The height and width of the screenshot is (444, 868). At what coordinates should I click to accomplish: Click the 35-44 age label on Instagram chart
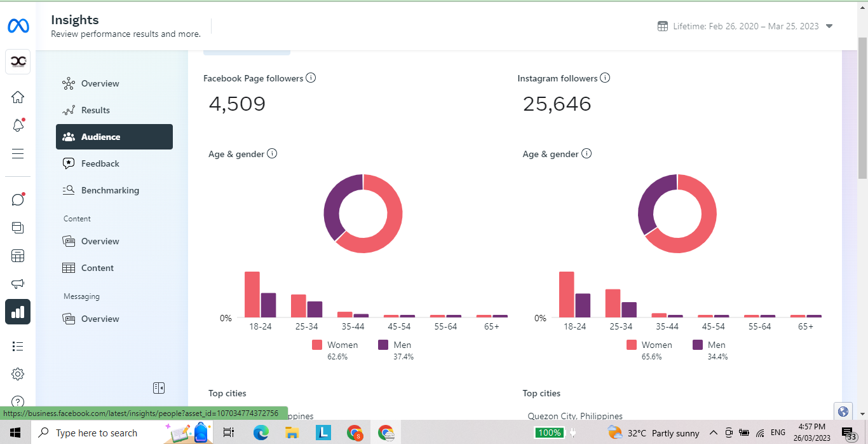pos(667,326)
